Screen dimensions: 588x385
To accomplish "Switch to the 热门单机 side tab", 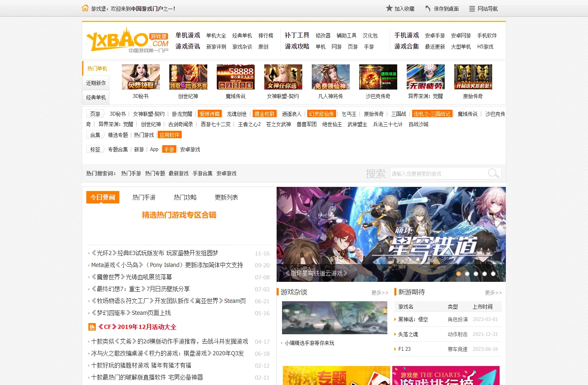I will pos(96,68).
